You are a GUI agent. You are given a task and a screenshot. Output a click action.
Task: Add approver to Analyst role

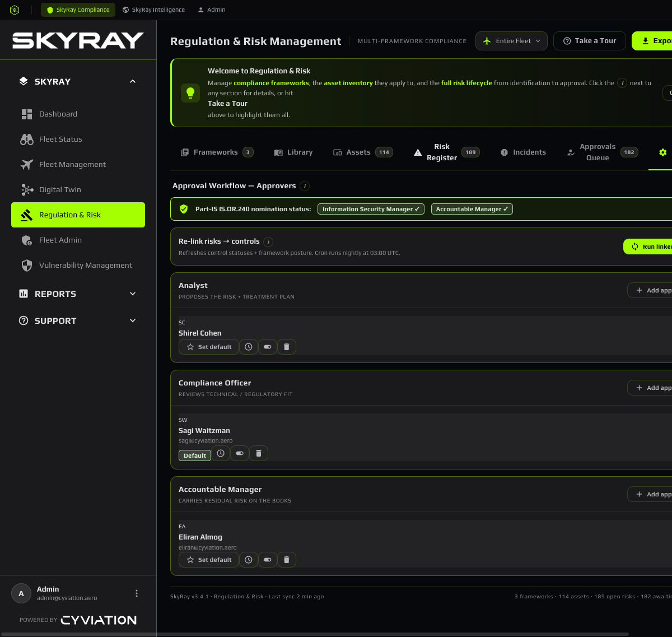pos(650,290)
